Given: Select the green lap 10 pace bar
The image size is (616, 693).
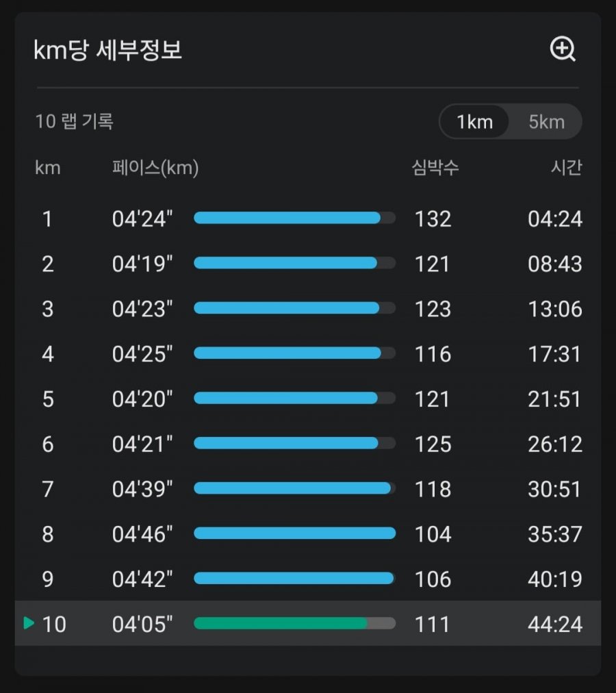Looking at the screenshot, I should coord(295,623).
